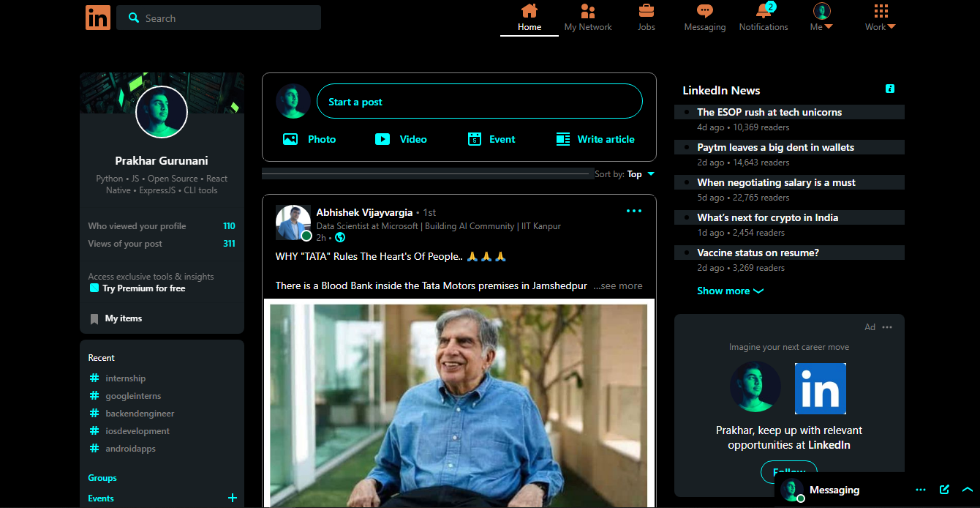Viewport: 980px width, 508px height.
Task: Click Prakhar Gurunani profile name
Action: click(x=162, y=161)
